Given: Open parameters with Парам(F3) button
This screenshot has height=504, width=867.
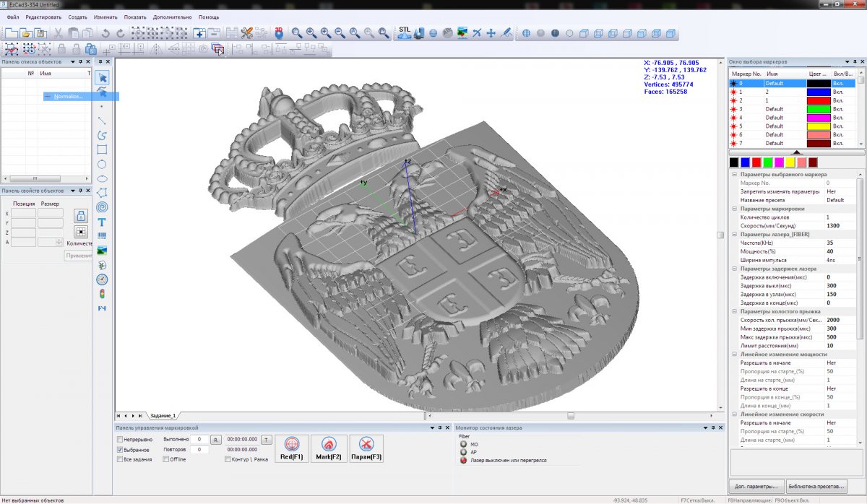Looking at the screenshot, I should (x=366, y=450).
